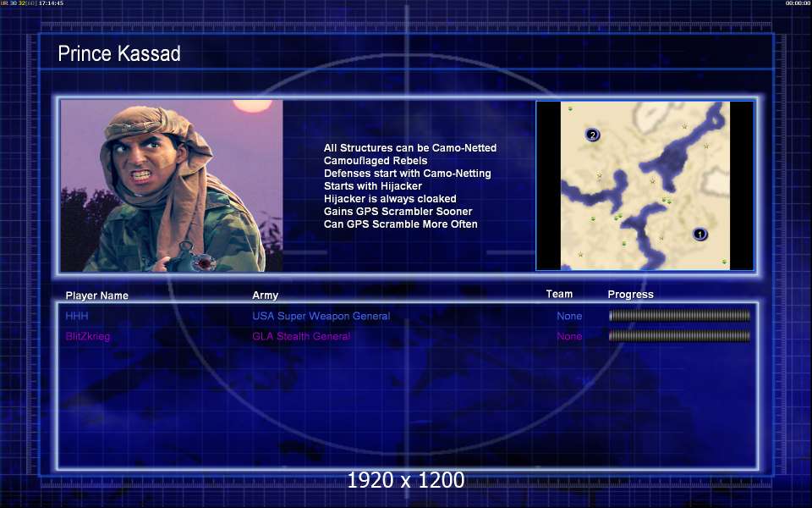Image resolution: width=812 pixels, height=508 pixels.
Task: Click the Prince Kassad title heading
Action: (119, 53)
